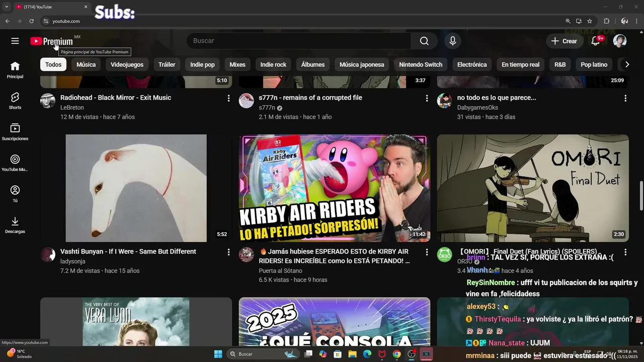The image size is (644, 362).
Task: Open options for no todo es lo que parece
Action: coord(625,98)
